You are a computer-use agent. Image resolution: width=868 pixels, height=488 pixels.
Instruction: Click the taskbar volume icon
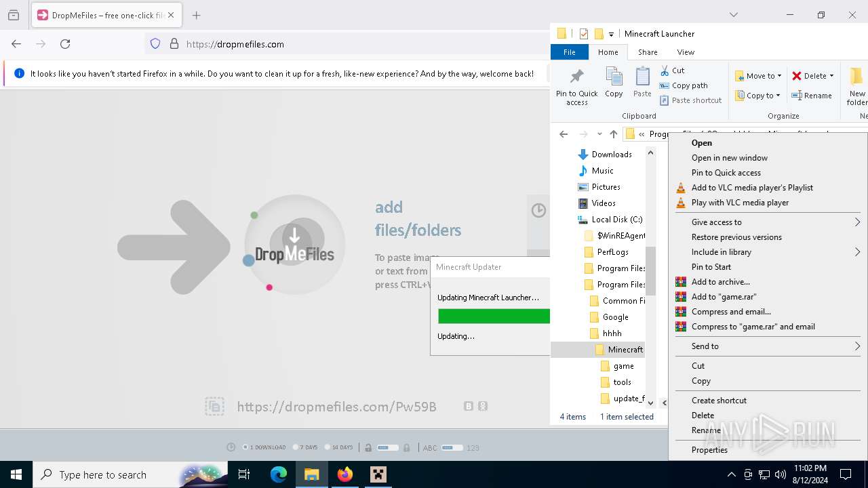[781, 474]
